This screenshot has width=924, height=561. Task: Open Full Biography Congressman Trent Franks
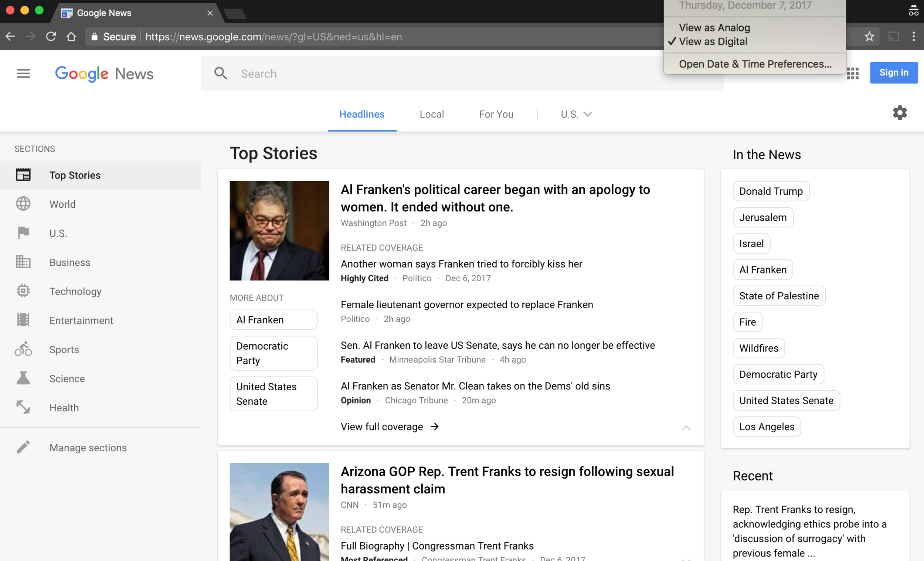tap(437, 545)
